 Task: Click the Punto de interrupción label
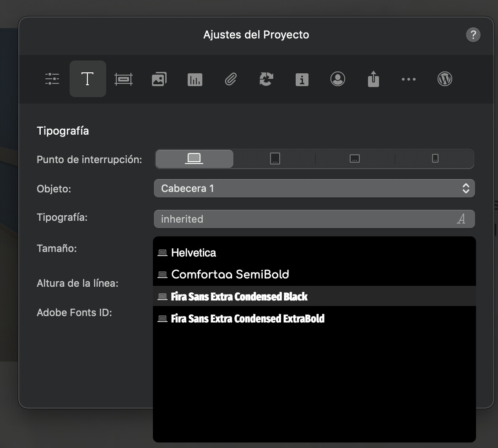point(89,159)
